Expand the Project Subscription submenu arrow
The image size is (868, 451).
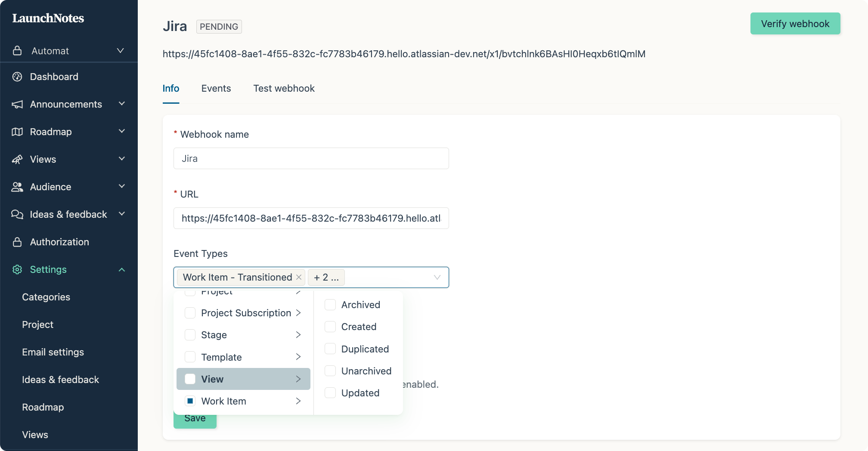pos(298,313)
